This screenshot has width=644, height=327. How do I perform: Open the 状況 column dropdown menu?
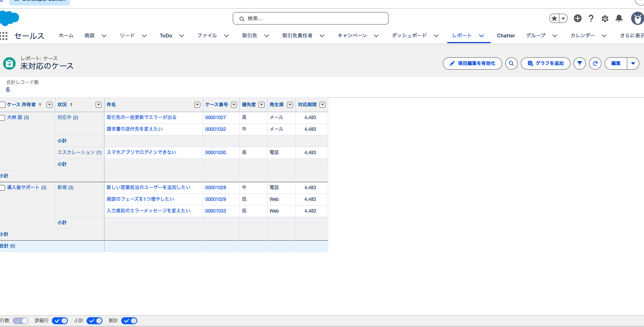pos(99,105)
